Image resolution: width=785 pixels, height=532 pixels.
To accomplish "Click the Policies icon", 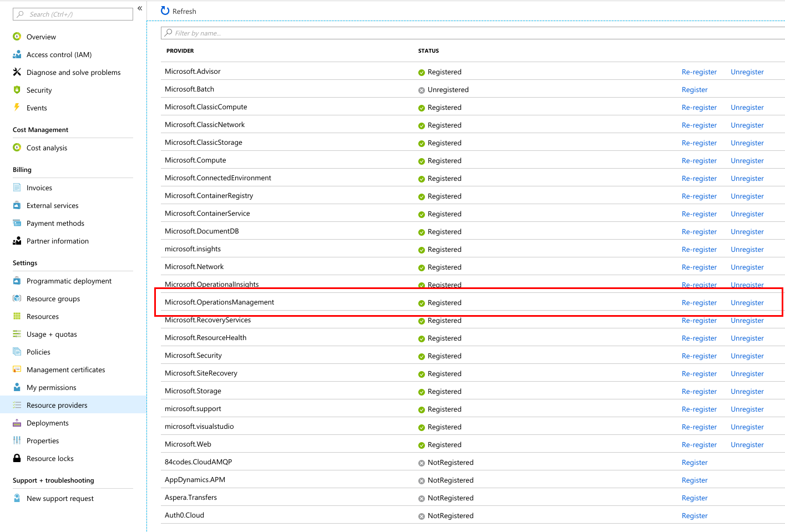I will (17, 352).
